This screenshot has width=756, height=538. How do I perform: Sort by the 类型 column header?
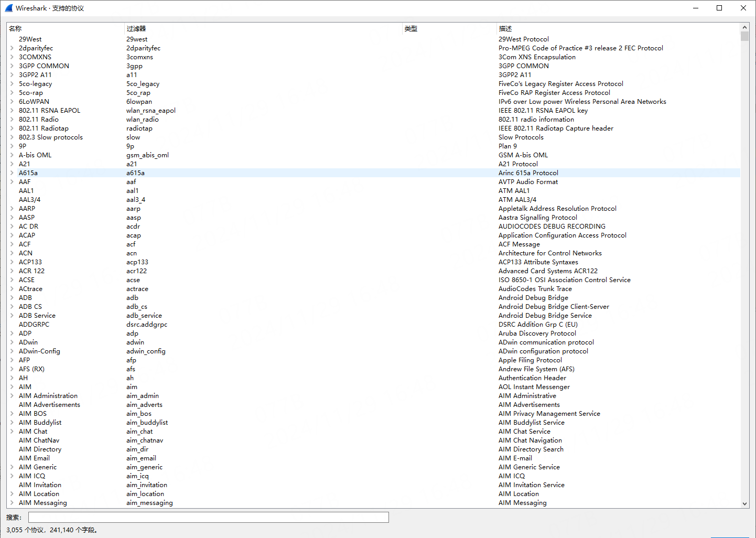click(449, 29)
